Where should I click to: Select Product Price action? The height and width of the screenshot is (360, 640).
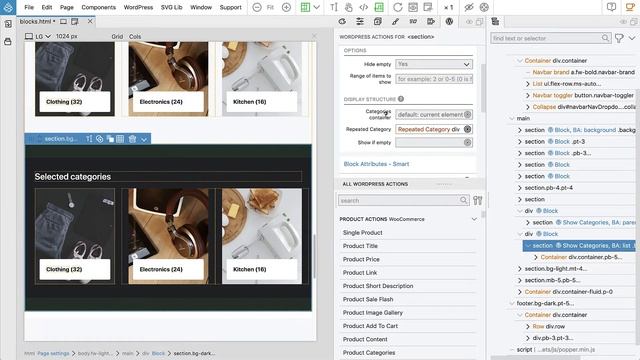[x=361, y=259]
